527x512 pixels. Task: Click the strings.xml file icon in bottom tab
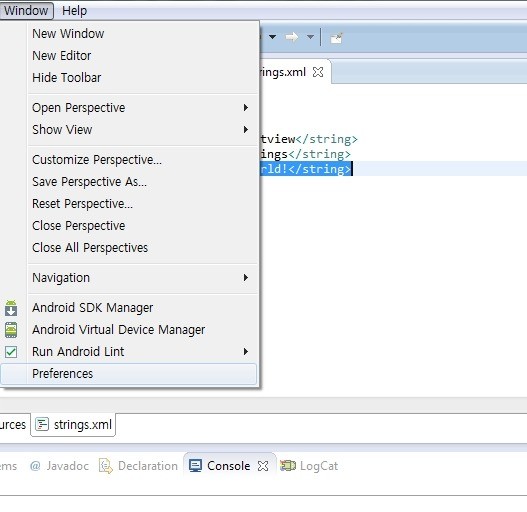(x=42, y=424)
